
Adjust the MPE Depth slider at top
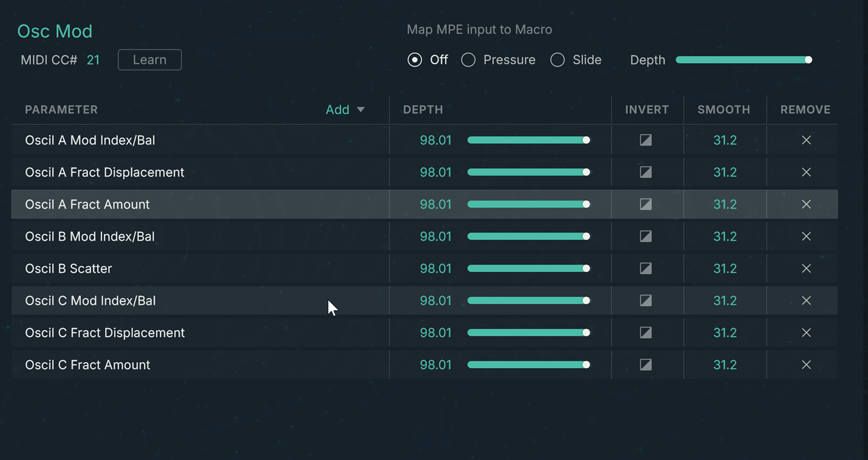(744, 60)
